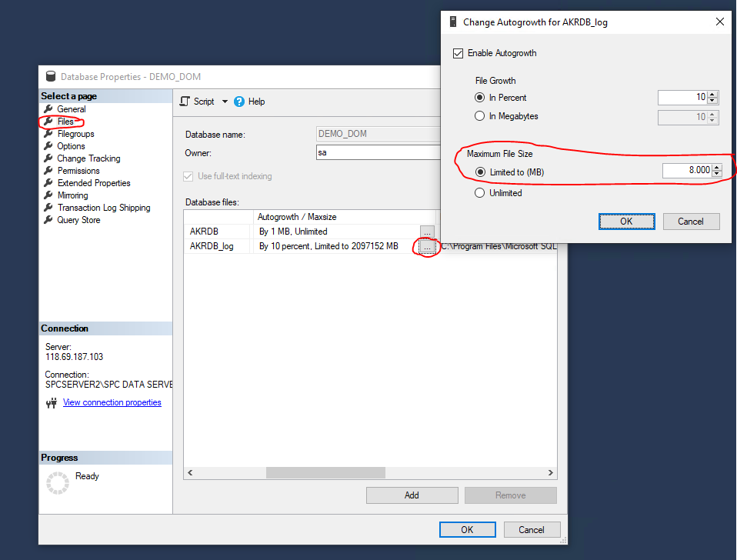Select In Megabytes file growth option
Image resolution: width=737 pixels, height=560 pixels.
point(481,116)
